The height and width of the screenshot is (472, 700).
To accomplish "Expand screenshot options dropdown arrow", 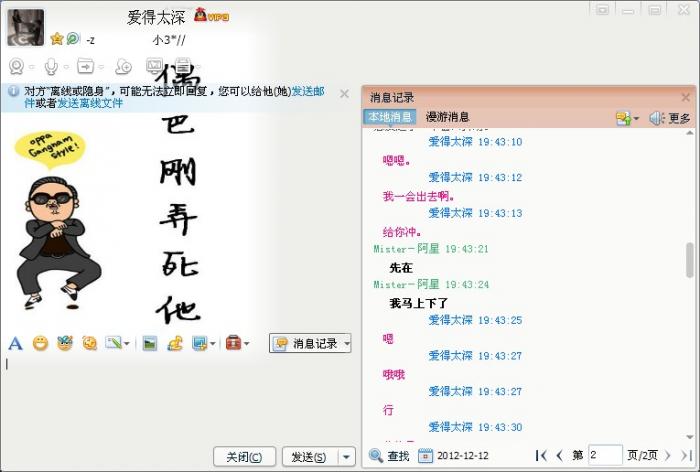I will [212, 344].
